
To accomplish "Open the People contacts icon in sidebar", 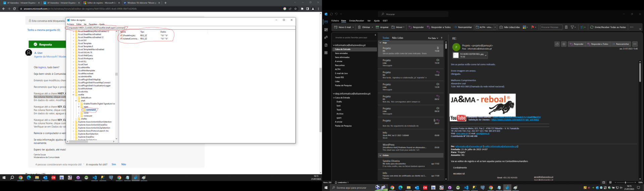I will (326, 37).
